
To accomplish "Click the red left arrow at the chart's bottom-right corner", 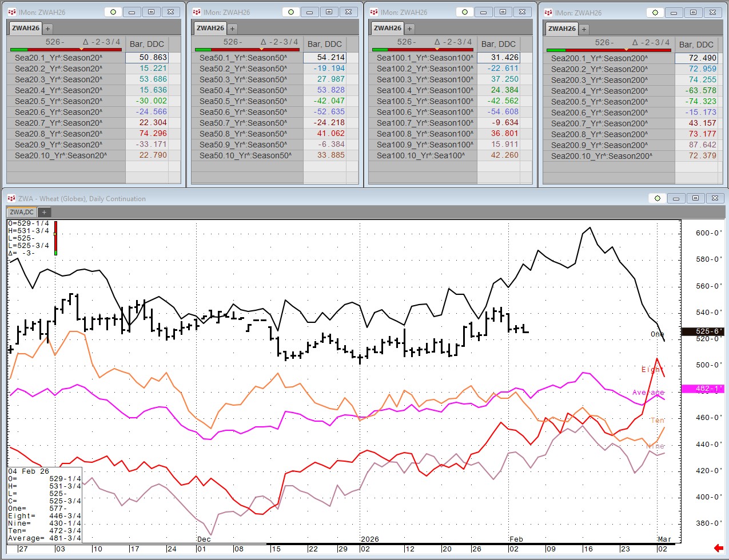I will (719, 549).
